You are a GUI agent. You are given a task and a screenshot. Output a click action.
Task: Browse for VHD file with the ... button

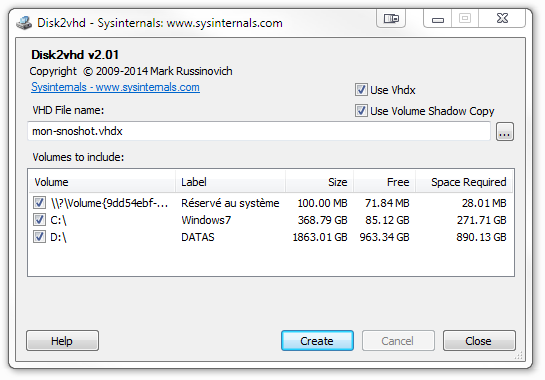(505, 131)
